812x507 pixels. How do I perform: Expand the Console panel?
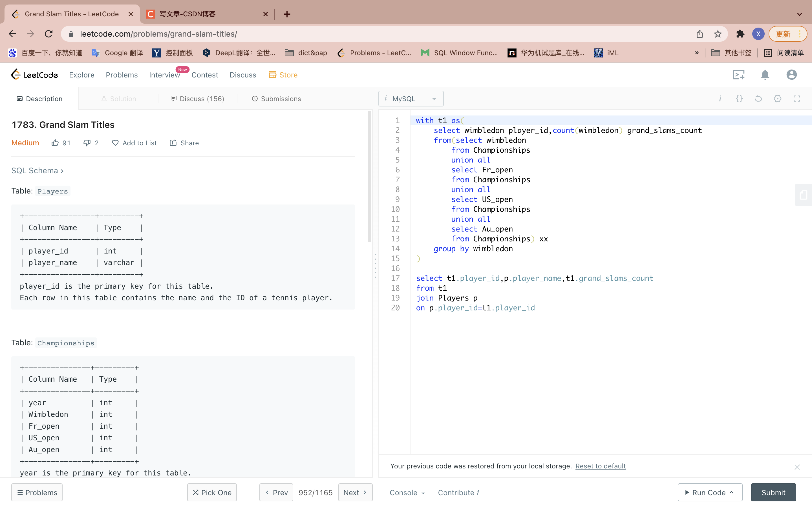tap(407, 492)
